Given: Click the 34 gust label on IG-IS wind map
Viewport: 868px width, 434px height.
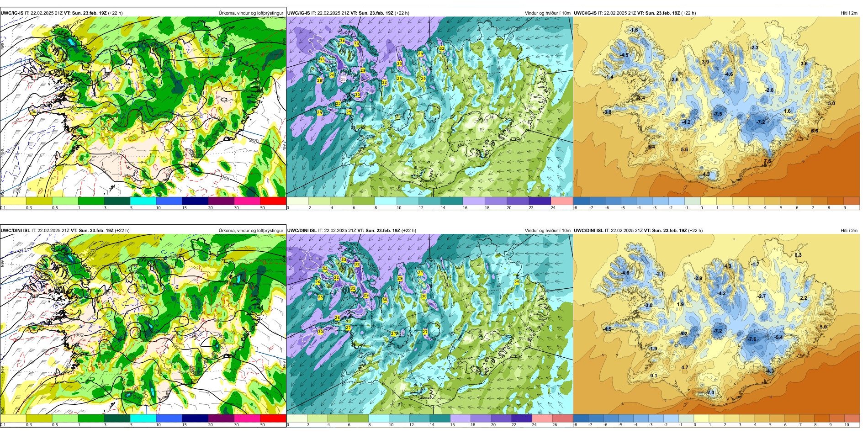Looking at the screenshot, I should point(342,41).
